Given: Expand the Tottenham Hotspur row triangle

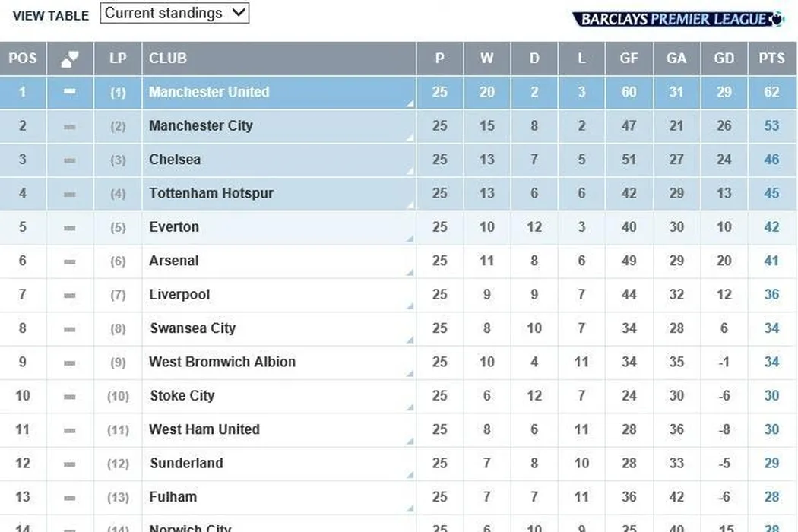Looking at the screenshot, I should [410, 205].
